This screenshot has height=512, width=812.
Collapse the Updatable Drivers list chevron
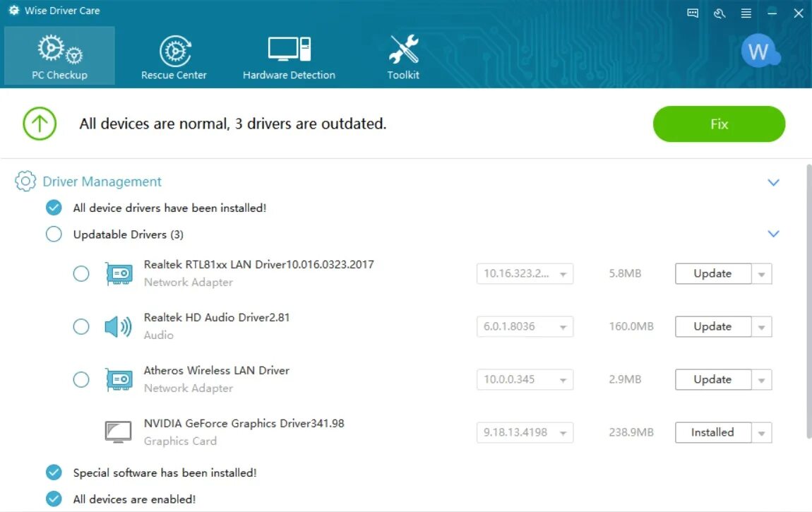point(773,234)
